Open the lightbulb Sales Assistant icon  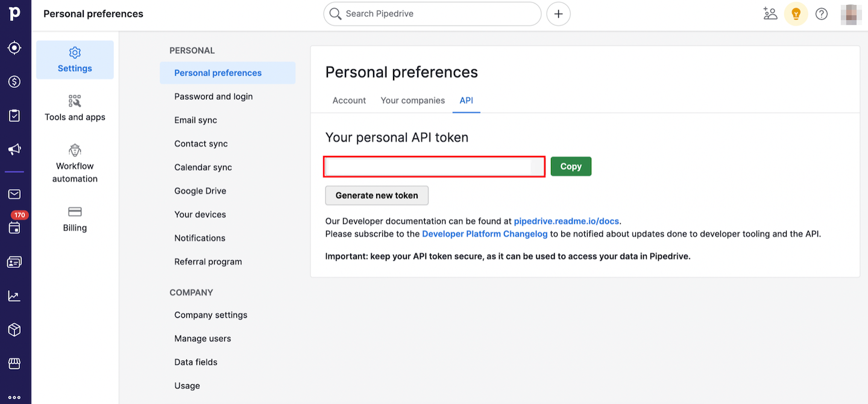click(796, 14)
